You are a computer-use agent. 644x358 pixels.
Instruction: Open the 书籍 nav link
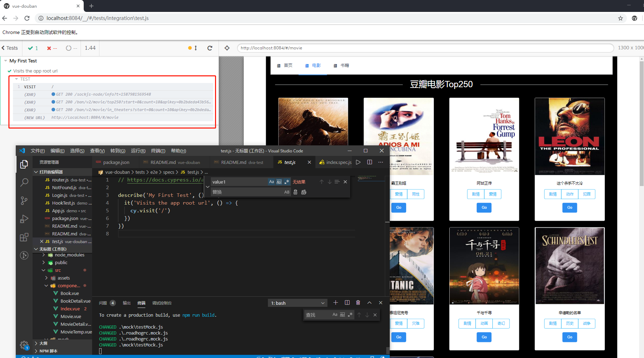click(x=341, y=66)
